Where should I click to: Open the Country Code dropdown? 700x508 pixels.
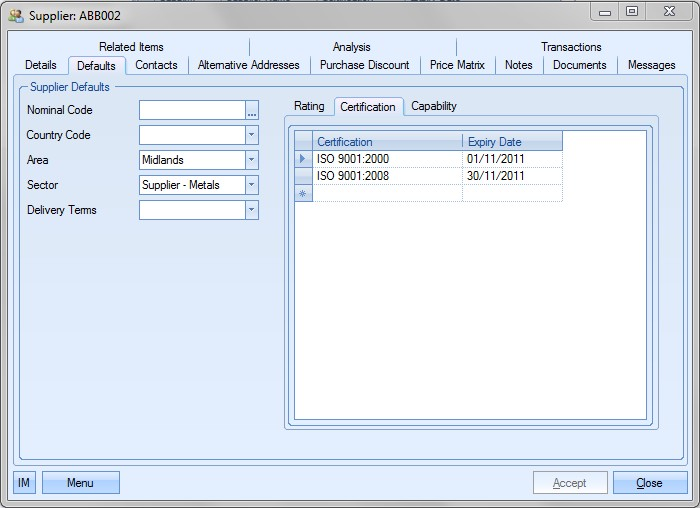(x=251, y=135)
